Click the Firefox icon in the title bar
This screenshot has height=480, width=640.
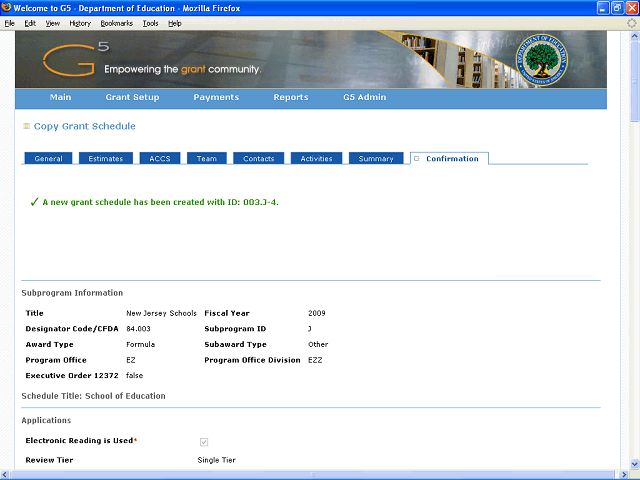tap(6, 7)
